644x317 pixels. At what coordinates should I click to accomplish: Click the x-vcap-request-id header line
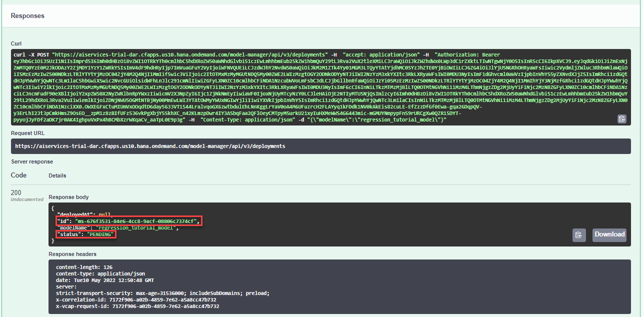click(137, 306)
